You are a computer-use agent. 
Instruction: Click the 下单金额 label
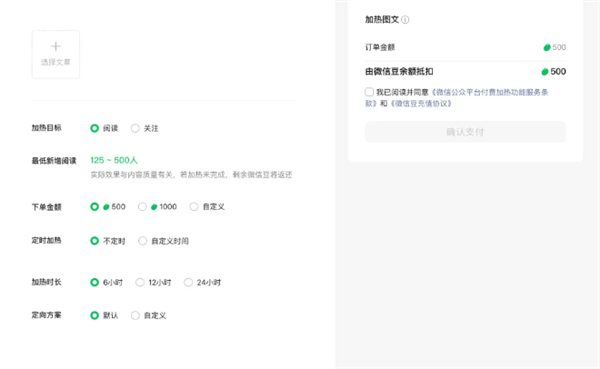(x=46, y=207)
